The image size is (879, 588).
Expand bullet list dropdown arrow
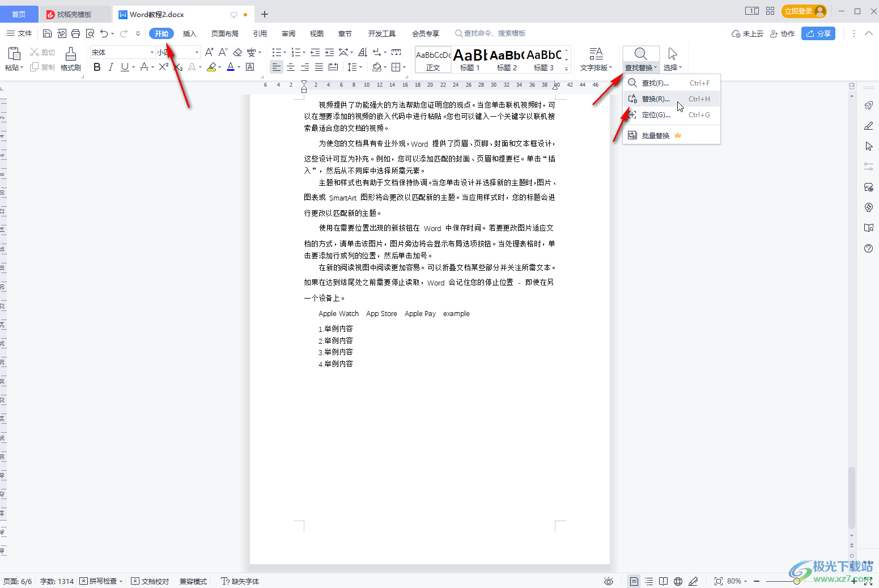[284, 52]
